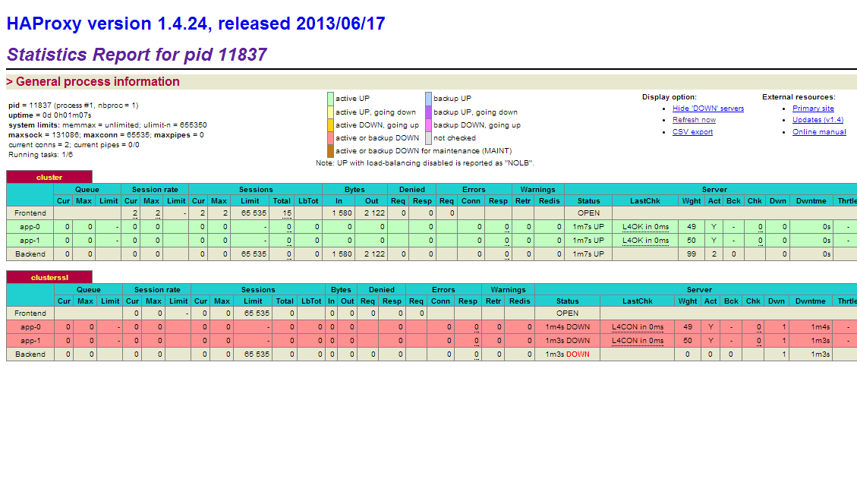Screen dimensions: 857x504
Task: Click 'Errors' header in cluster table
Action: (474, 190)
